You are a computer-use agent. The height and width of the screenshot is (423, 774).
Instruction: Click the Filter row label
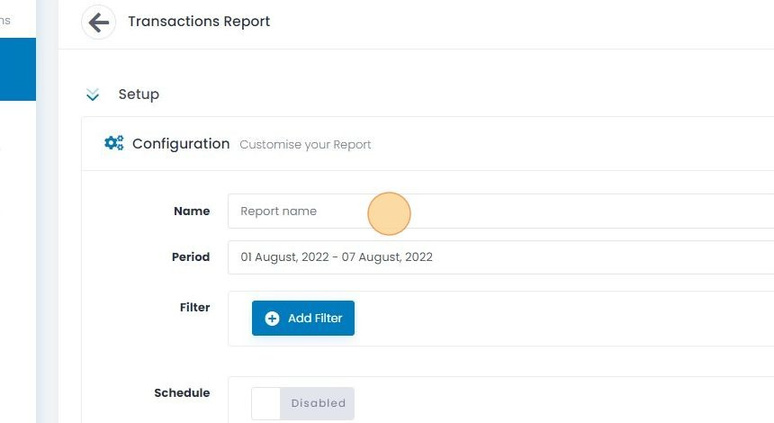[x=195, y=308]
